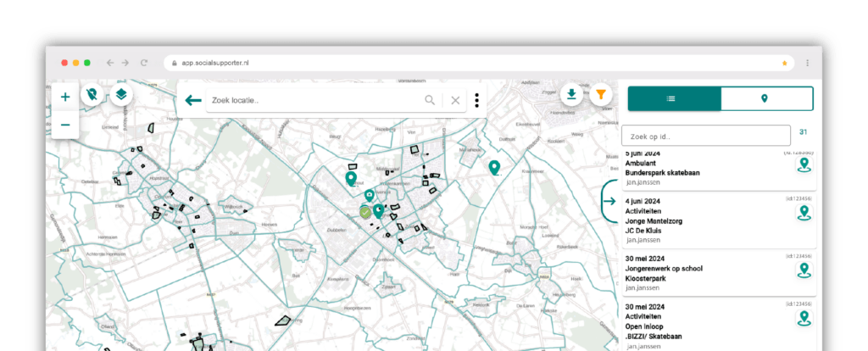
Task: Zoom out of the map
Action: 65,125
